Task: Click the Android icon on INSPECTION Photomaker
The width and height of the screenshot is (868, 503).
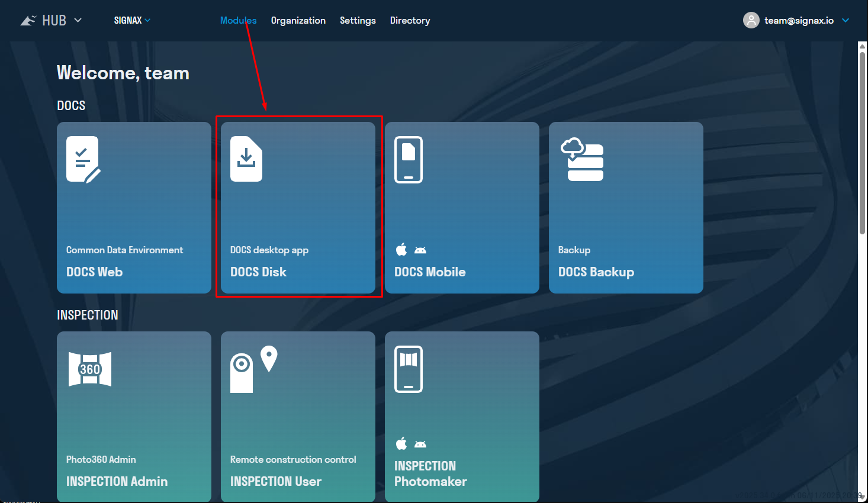Action: click(x=420, y=444)
